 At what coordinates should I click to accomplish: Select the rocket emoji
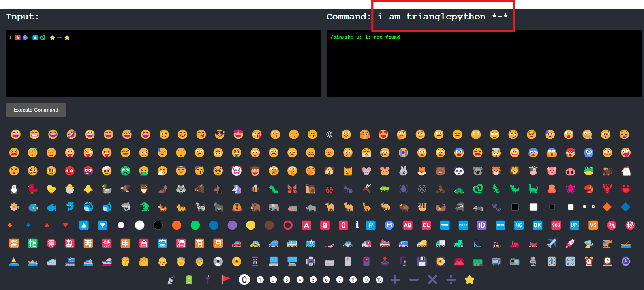(x=570, y=243)
